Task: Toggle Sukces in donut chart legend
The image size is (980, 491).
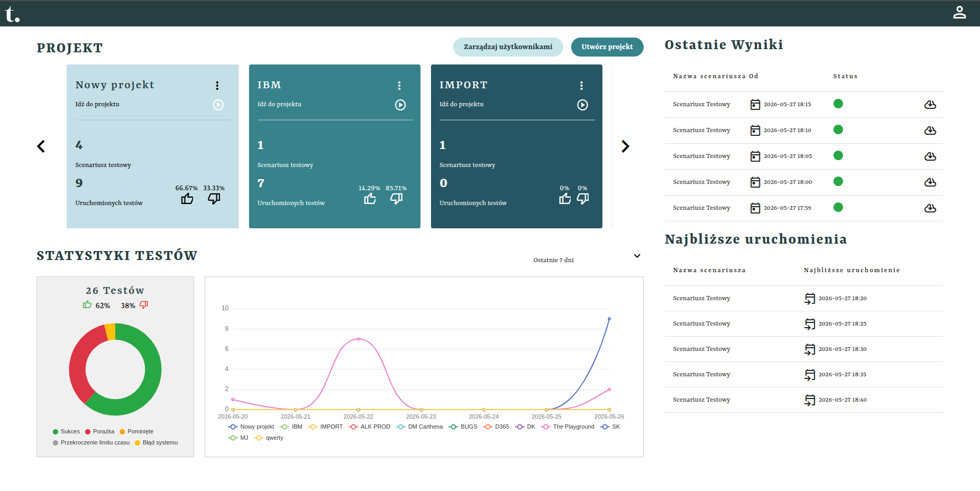Action: [x=66, y=432]
